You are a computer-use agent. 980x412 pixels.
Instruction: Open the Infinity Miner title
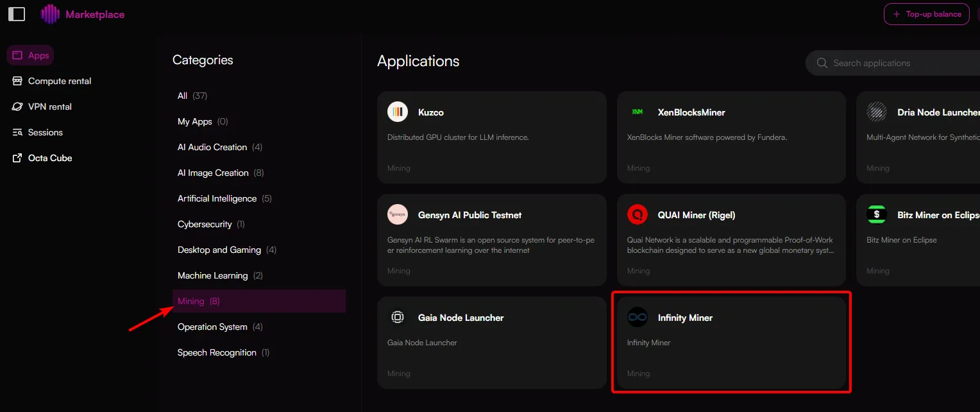pos(685,318)
